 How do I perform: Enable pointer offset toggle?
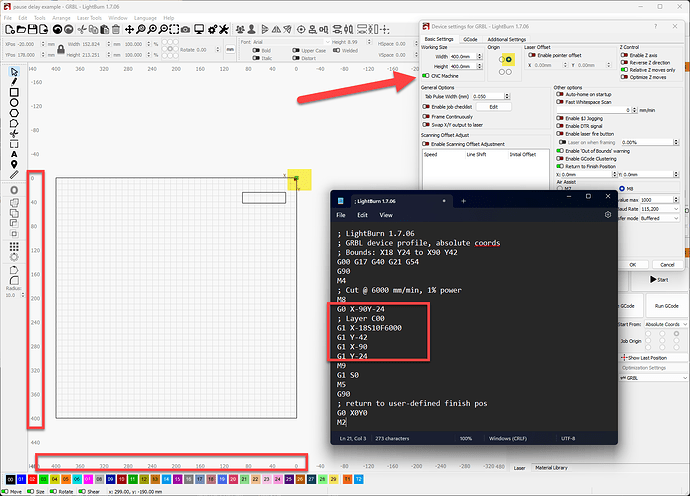(x=532, y=55)
